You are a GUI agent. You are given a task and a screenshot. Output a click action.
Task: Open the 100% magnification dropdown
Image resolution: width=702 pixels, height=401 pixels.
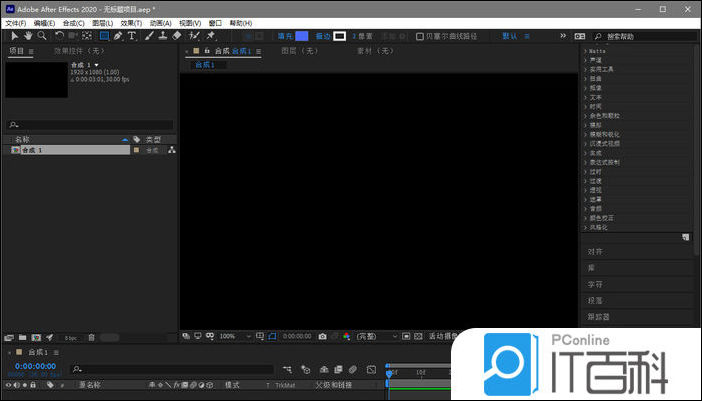coord(231,336)
